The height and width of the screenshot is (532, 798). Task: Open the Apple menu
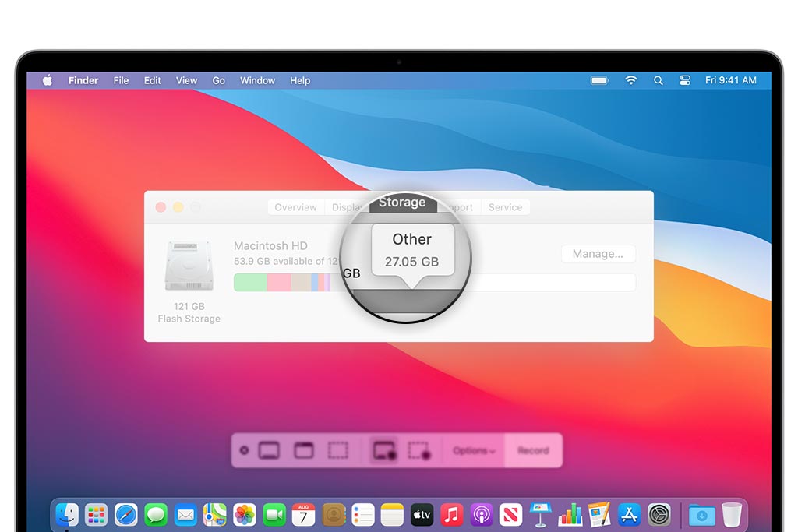(x=48, y=80)
